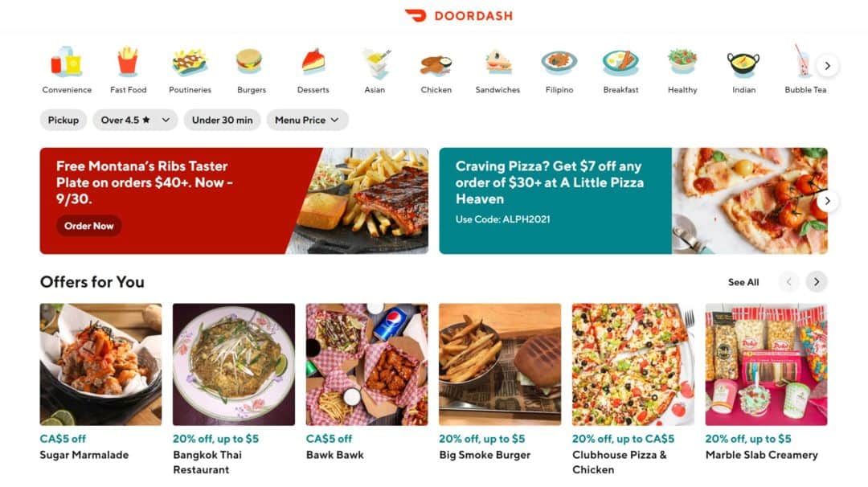Select the Convenience category icon
This screenshot has width=868, height=487.
67,61
